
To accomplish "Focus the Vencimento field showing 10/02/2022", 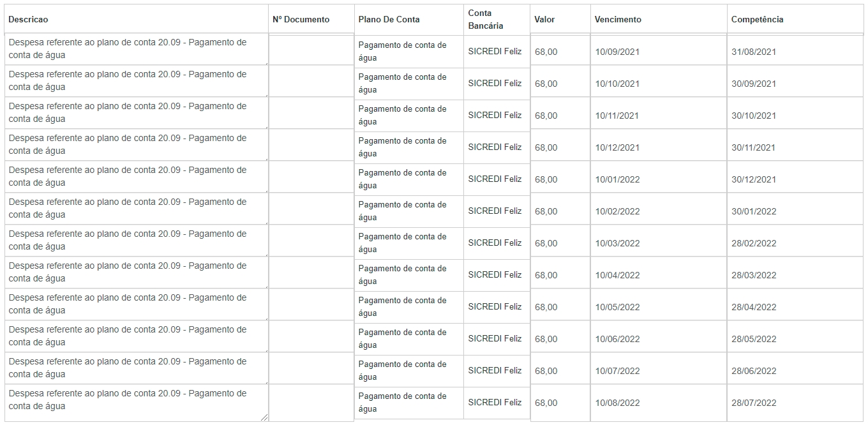I will 657,211.
